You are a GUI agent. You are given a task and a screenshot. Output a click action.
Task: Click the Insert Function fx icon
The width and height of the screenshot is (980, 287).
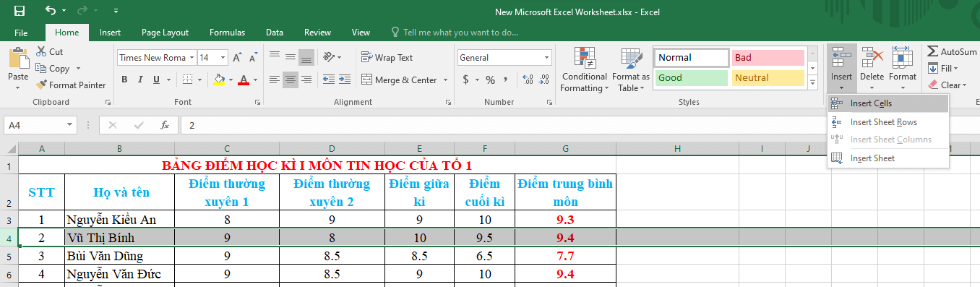(x=164, y=125)
